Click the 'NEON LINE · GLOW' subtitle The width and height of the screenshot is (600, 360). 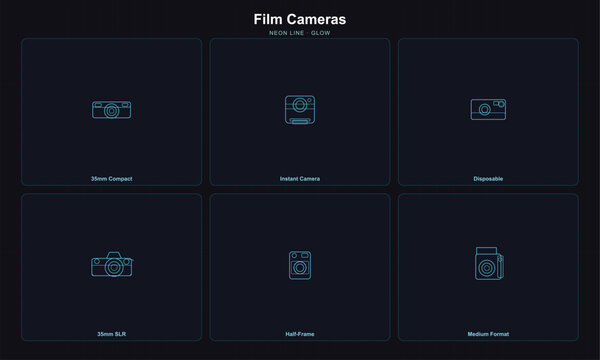[x=300, y=33]
